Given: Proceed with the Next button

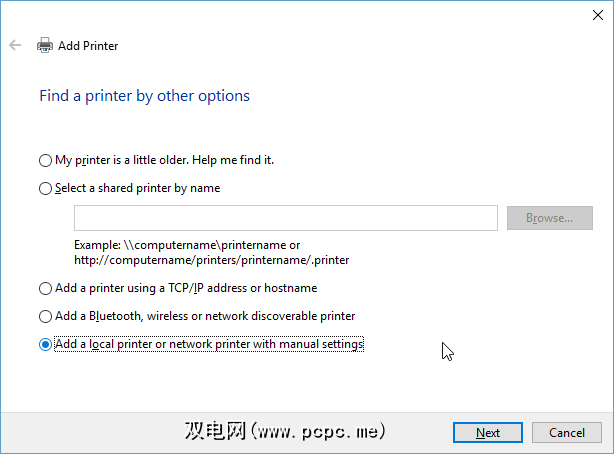Looking at the screenshot, I should (x=488, y=433).
